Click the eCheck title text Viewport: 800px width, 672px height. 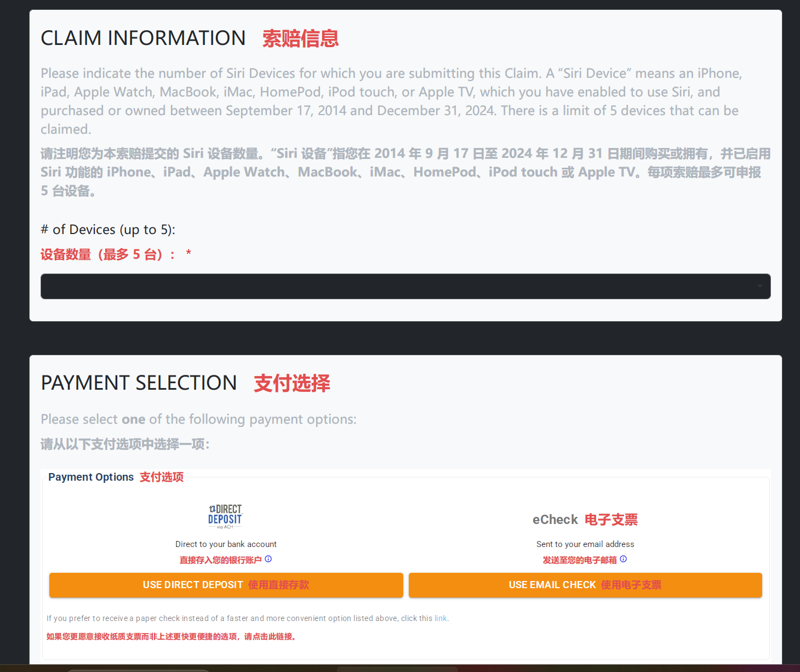[x=555, y=520]
